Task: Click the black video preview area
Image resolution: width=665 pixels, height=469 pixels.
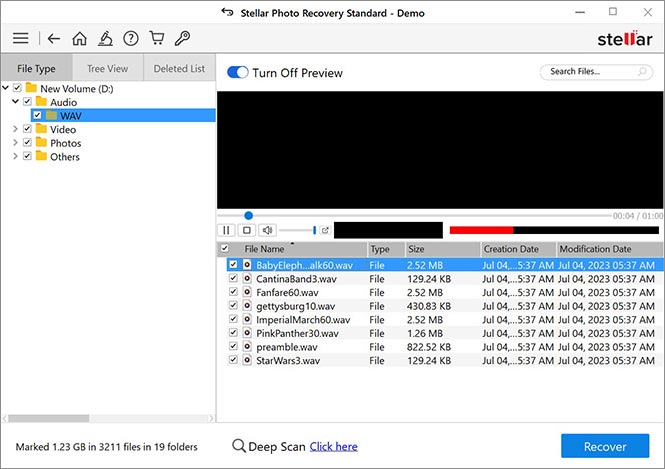Action: click(x=440, y=150)
